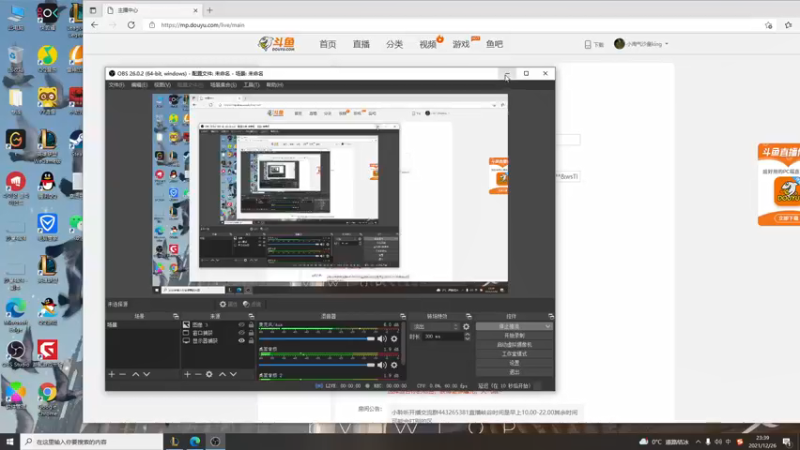This screenshot has width=800, height=450.
Task: Click 退出 exit button in OBS controls
Action: 514,372
